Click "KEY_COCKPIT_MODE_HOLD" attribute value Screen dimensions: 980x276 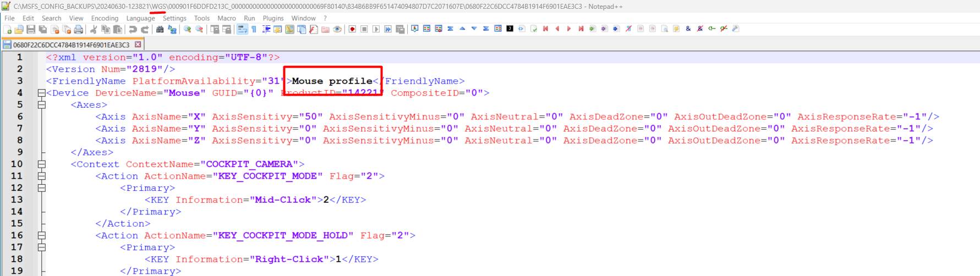coord(283,235)
